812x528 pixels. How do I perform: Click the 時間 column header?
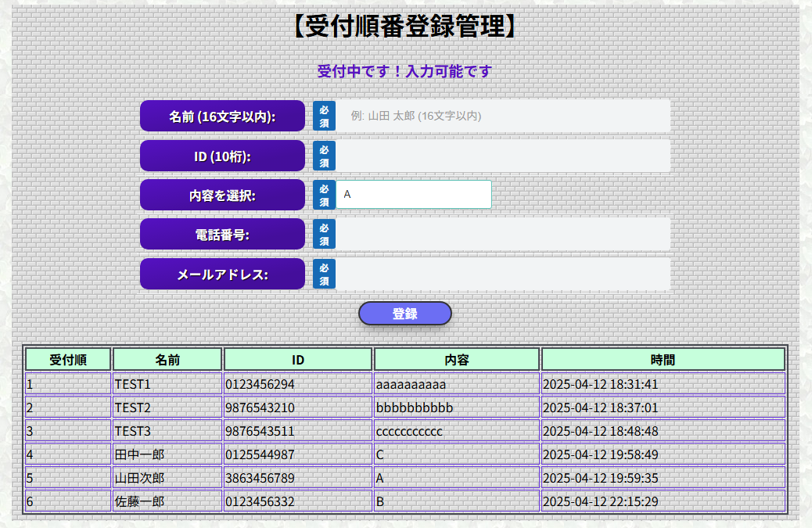point(663,360)
